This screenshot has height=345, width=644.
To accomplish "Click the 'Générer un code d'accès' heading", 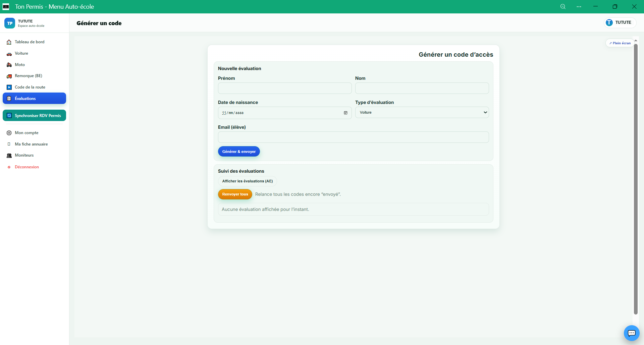I will click(456, 55).
